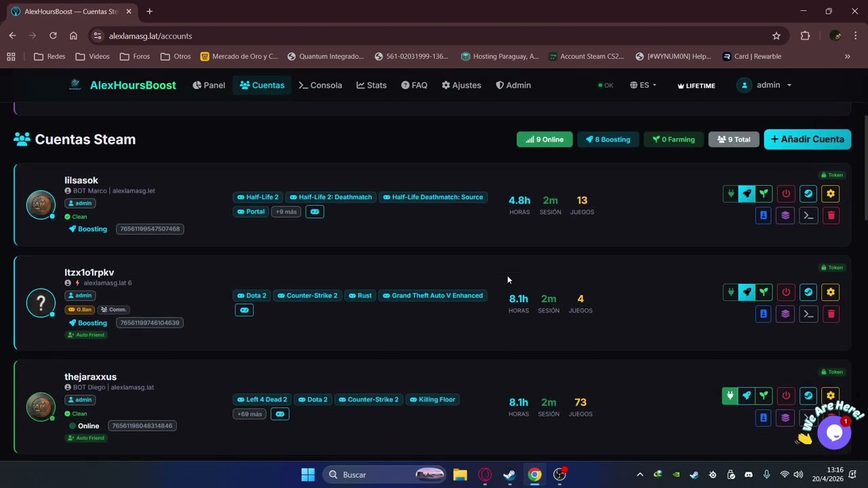Show all with 9 Total filter
Image resolution: width=868 pixels, height=488 pixels.
pyautogui.click(x=734, y=140)
